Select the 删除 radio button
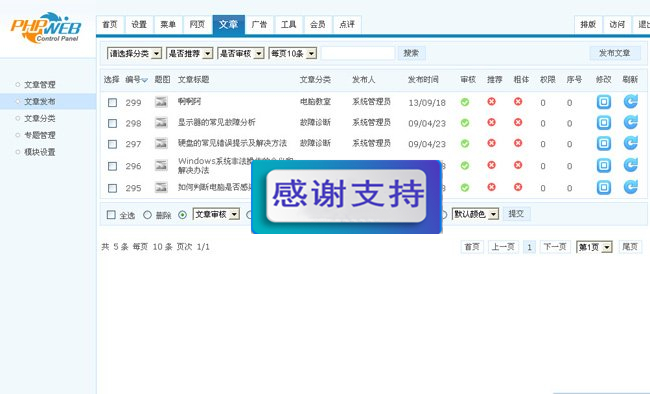Image resolution: width=650 pixels, height=394 pixels. tap(147, 215)
